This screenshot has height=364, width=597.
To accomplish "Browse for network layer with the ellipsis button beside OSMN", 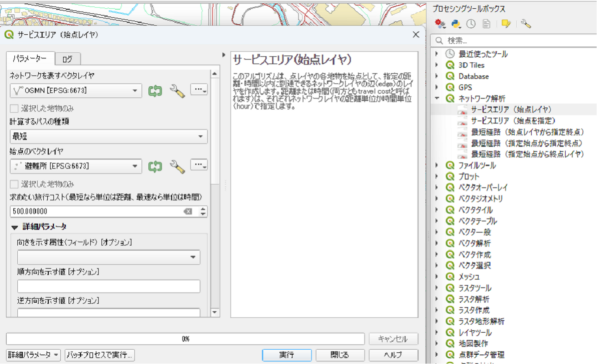I will click(x=199, y=90).
